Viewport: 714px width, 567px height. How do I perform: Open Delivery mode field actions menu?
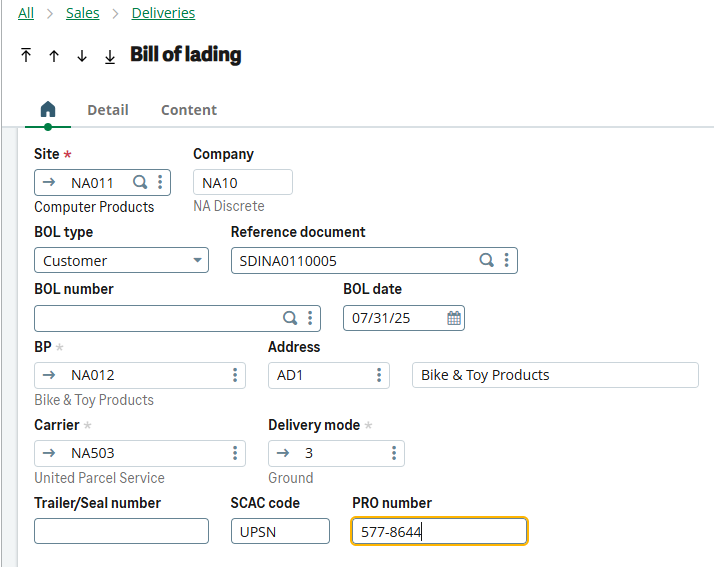(394, 453)
